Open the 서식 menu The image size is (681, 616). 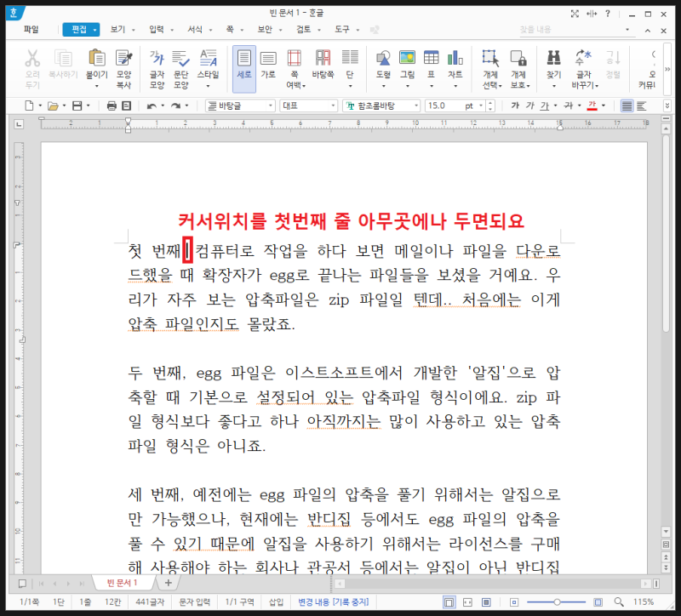[195, 29]
